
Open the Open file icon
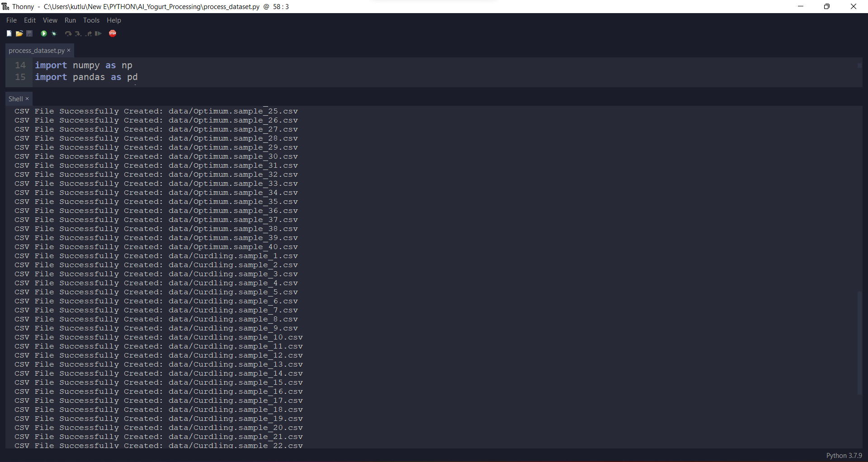(x=19, y=33)
